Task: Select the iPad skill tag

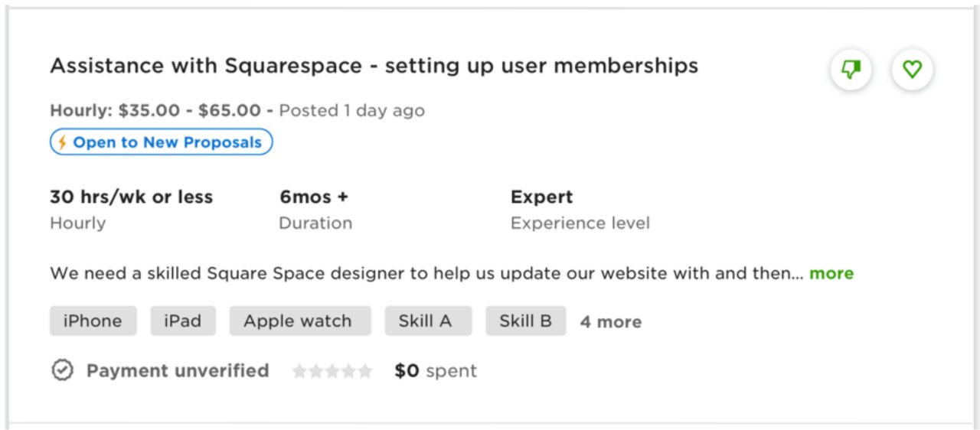Action: tap(183, 321)
